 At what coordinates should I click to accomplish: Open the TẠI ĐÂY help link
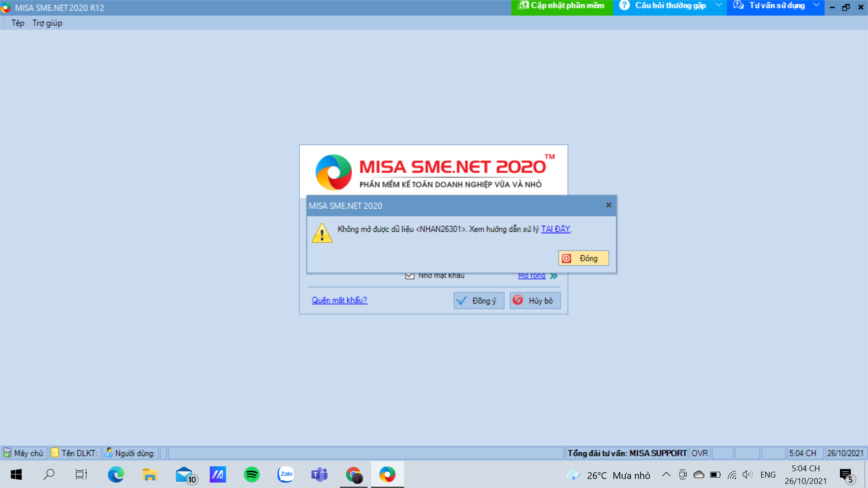coord(556,229)
